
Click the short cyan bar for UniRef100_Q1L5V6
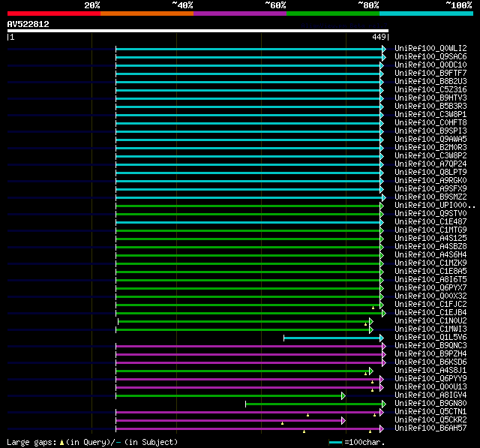(334, 338)
